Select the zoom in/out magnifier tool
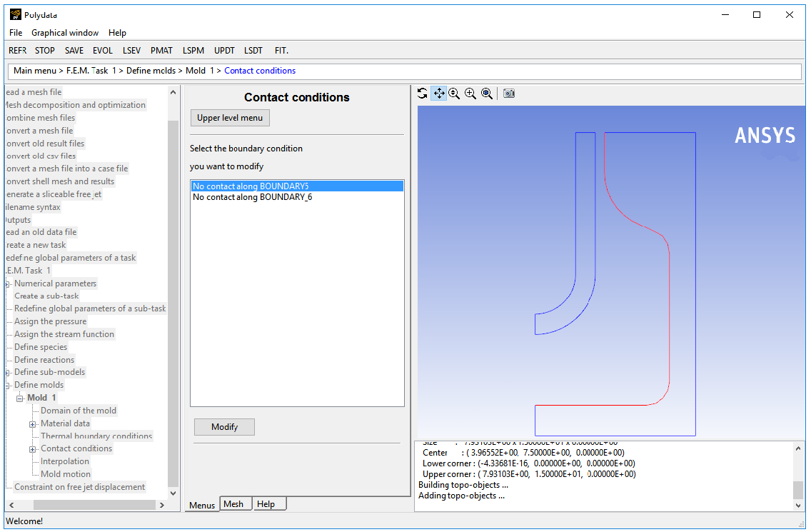The image size is (811, 532). tap(454, 93)
